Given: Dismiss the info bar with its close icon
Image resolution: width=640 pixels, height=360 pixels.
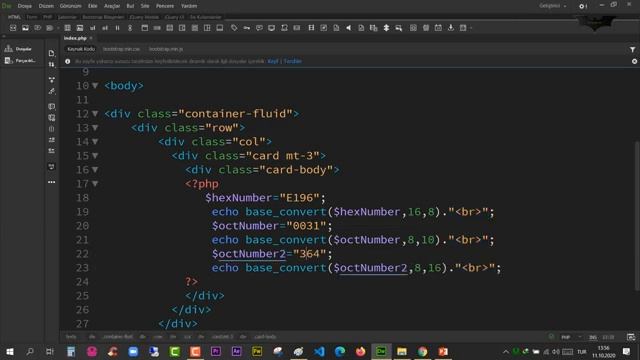Looking at the screenshot, I should pyautogui.click(x=634, y=61).
